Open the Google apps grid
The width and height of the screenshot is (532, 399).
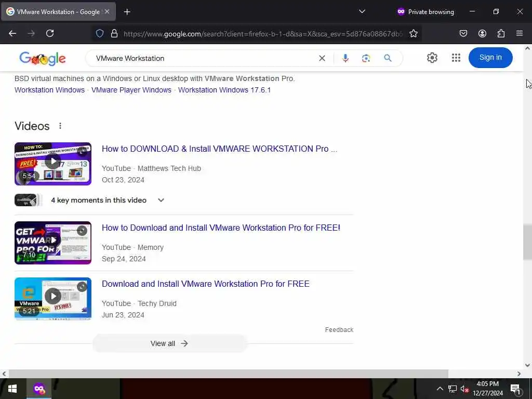coord(456,58)
